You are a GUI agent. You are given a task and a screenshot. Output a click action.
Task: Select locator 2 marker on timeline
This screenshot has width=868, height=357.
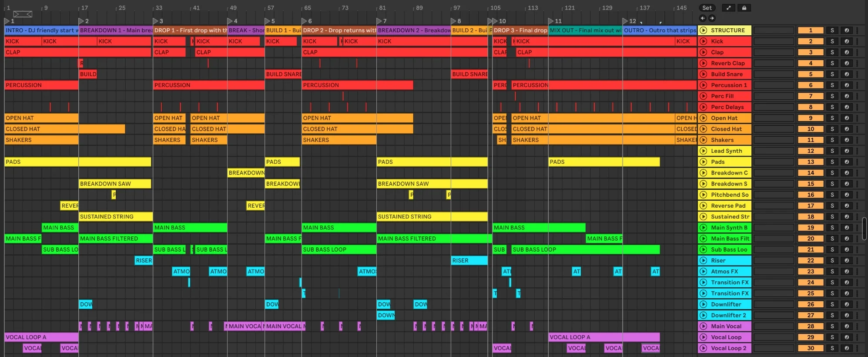pos(81,21)
